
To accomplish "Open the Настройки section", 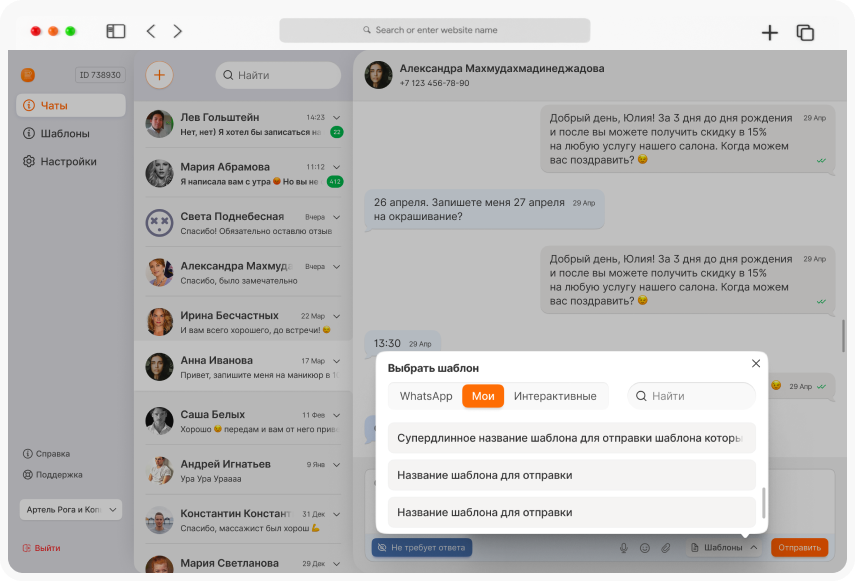I will [x=71, y=161].
